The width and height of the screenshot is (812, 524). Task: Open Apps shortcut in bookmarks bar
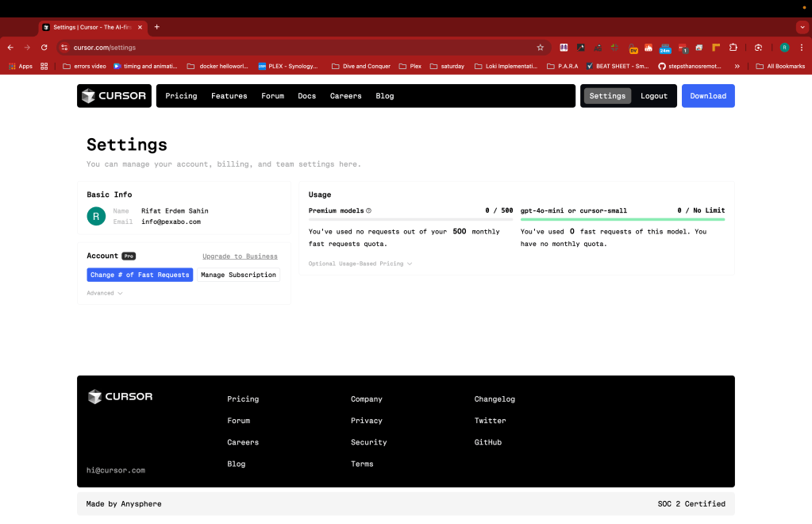coord(20,66)
